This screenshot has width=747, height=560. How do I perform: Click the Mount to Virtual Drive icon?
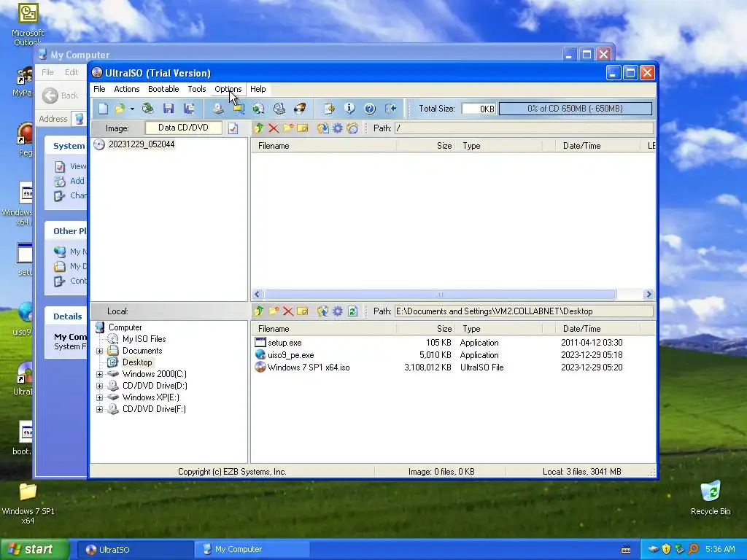pos(279,109)
